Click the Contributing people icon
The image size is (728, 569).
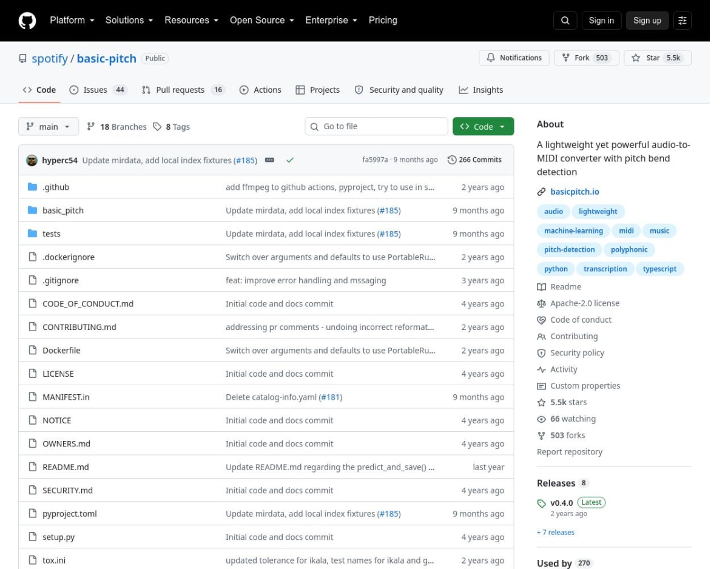541,337
